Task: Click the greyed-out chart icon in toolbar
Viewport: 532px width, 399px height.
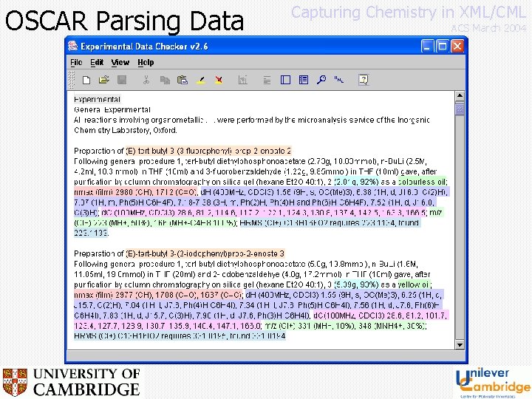Action: click(x=242, y=80)
